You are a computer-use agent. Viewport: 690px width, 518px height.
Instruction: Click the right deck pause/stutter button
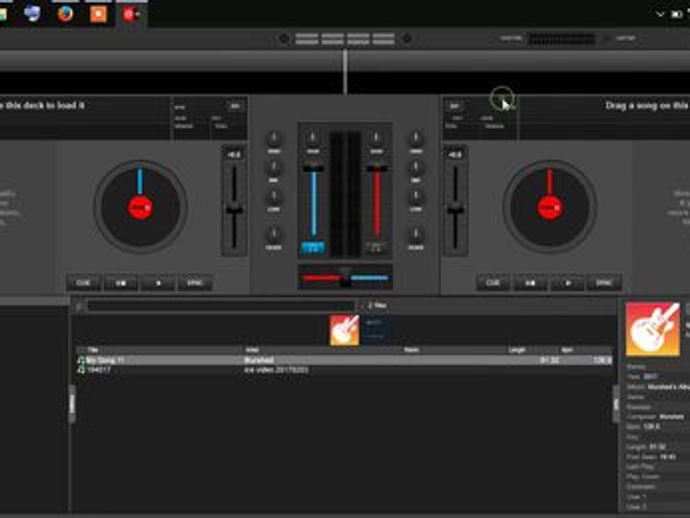[x=530, y=283]
